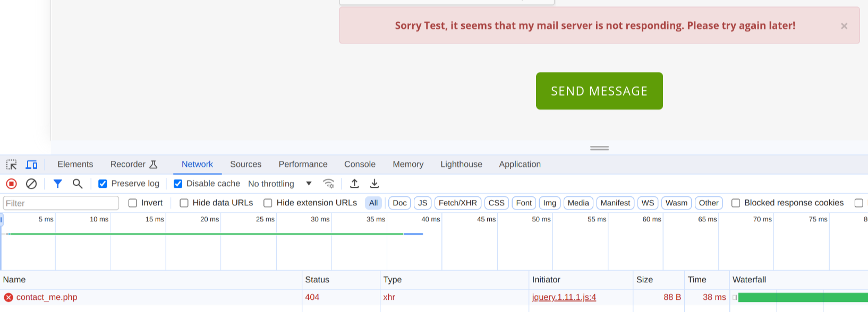Uncheck the Preserve log checkbox

[103, 184]
